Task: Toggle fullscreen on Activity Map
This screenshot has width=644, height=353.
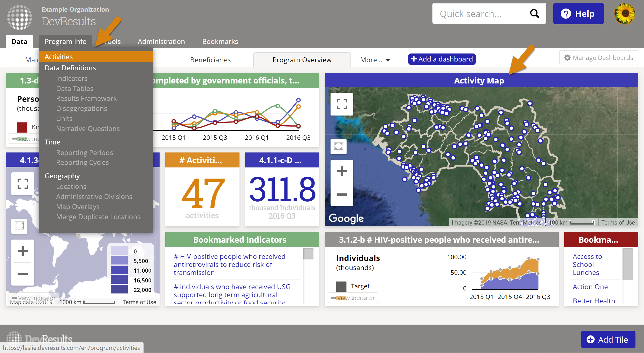Action: click(342, 104)
